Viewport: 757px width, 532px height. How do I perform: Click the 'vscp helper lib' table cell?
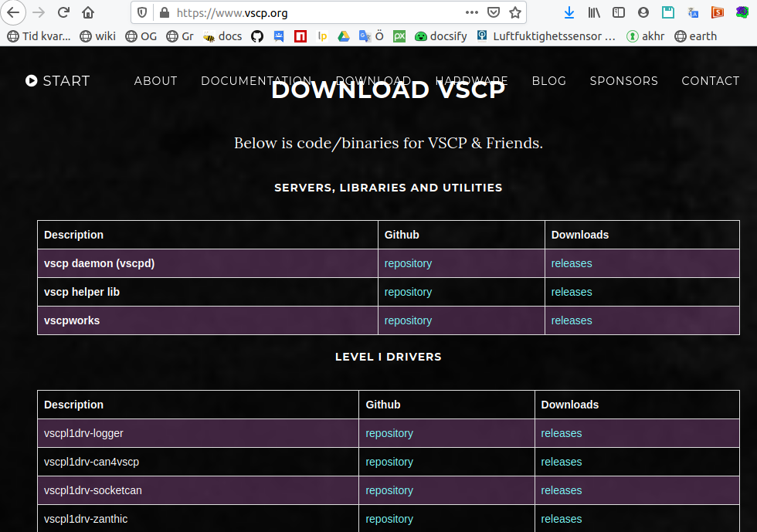click(208, 292)
